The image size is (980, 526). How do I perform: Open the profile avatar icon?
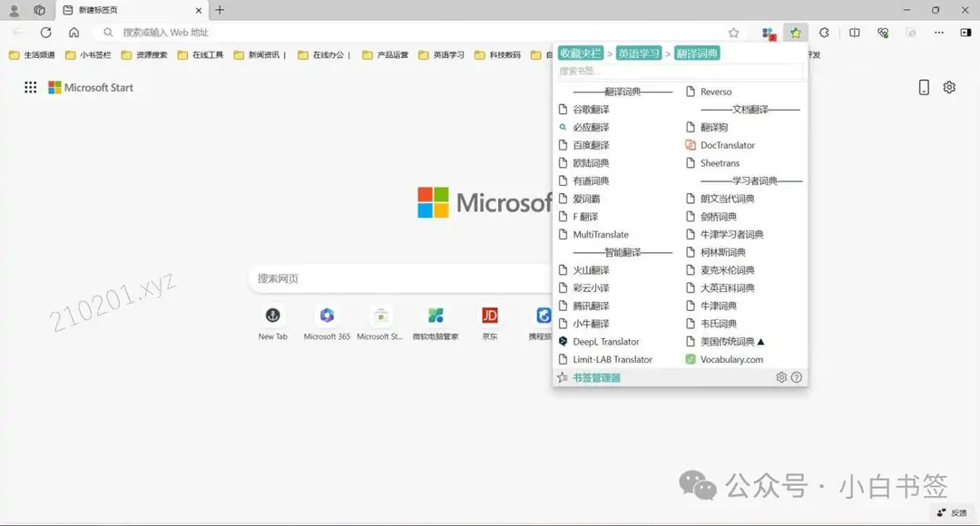(14, 10)
